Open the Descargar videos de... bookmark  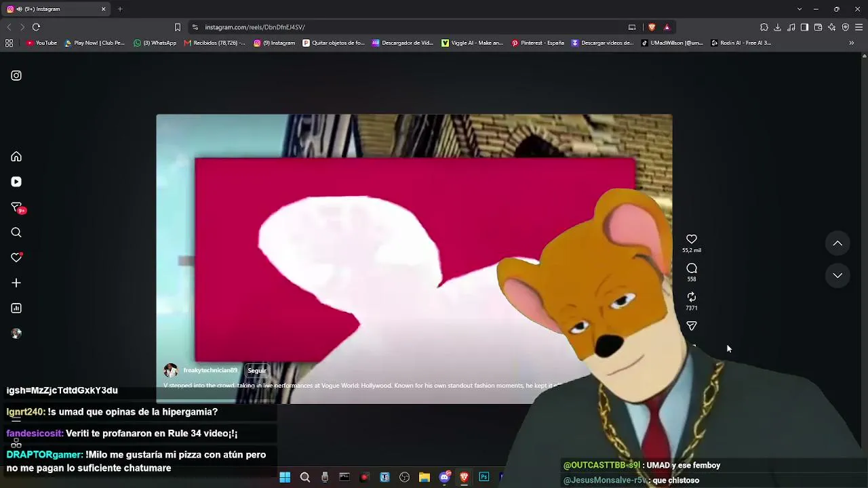pos(603,43)
